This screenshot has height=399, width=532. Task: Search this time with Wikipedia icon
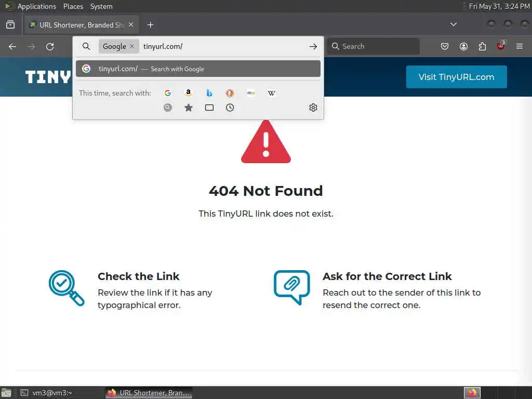271,93
